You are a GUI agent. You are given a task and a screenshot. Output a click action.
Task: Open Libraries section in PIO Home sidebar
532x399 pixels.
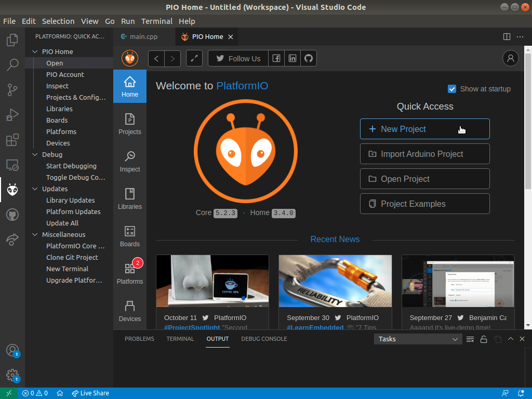point(130,198)
